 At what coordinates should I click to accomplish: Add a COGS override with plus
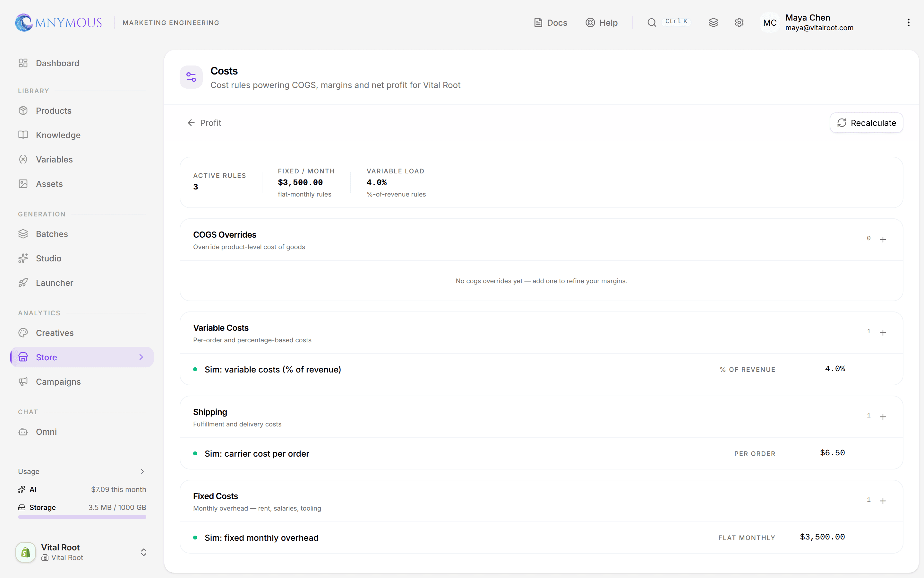pos(883,240)
